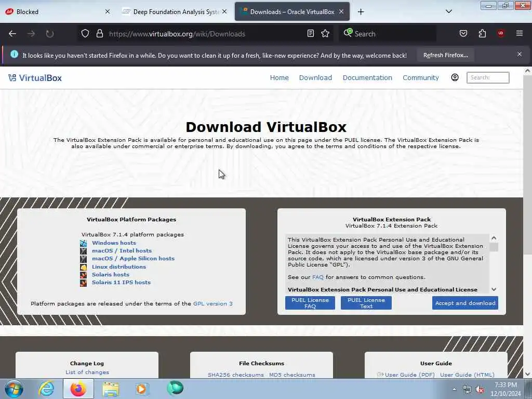The image size is (532, 399).
Task: Open a new tab with the plus icon
Action: pyautogui.click(x=361, y=12)
